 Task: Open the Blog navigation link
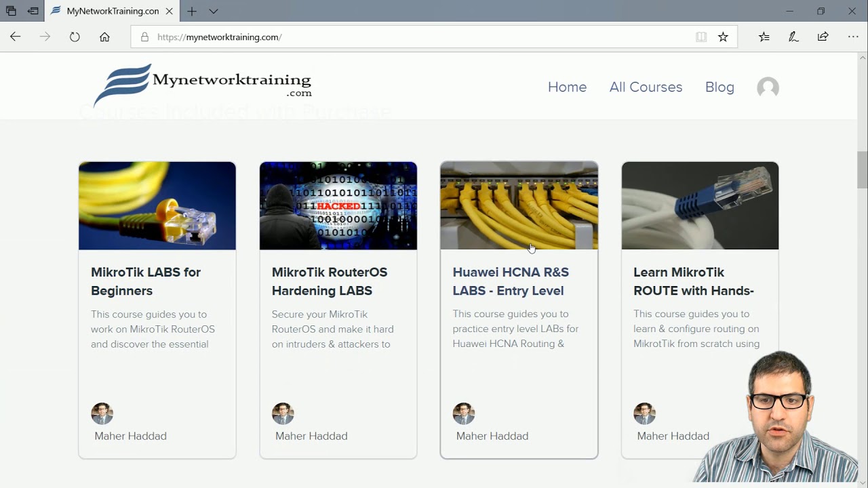click(x=719, y=87)
